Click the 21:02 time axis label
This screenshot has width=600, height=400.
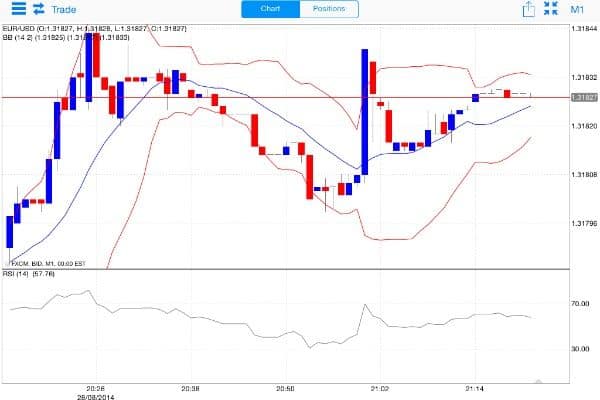coord(380,389)
